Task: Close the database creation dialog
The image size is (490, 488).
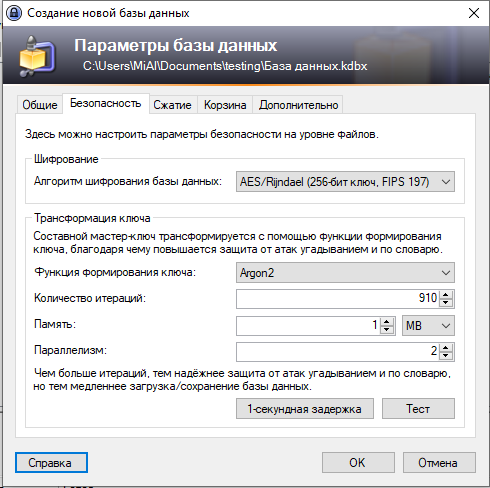Action: pos(474,13)
